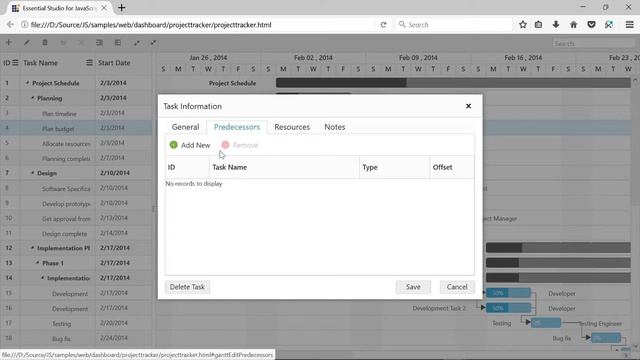Viewport: 640px width, 360px height.
Task: Click the Testing Gantt taskbar
Action: click(x=546, y=323)
